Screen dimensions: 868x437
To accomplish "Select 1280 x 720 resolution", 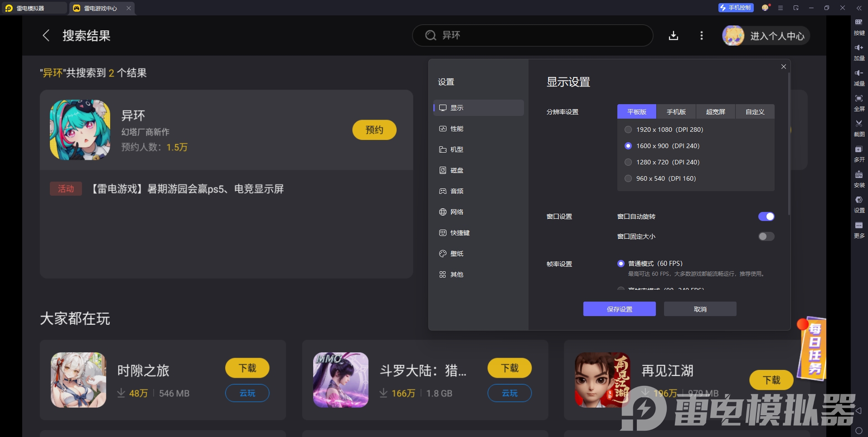I will pyautogui.click(x=628, y=162).
